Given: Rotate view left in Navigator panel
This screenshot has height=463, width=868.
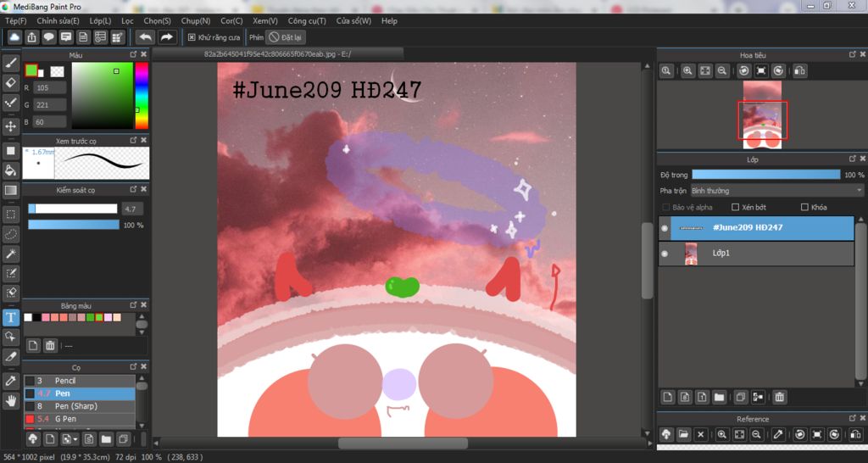Looking at the screenshot, I should (x=744, y=71).
